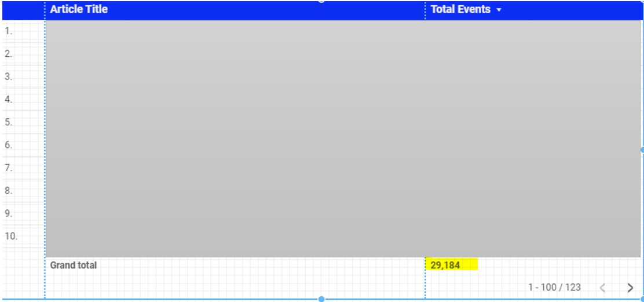The image size is (644, 302).
Task: Select the Total Events column header
Action: point(460,9)
